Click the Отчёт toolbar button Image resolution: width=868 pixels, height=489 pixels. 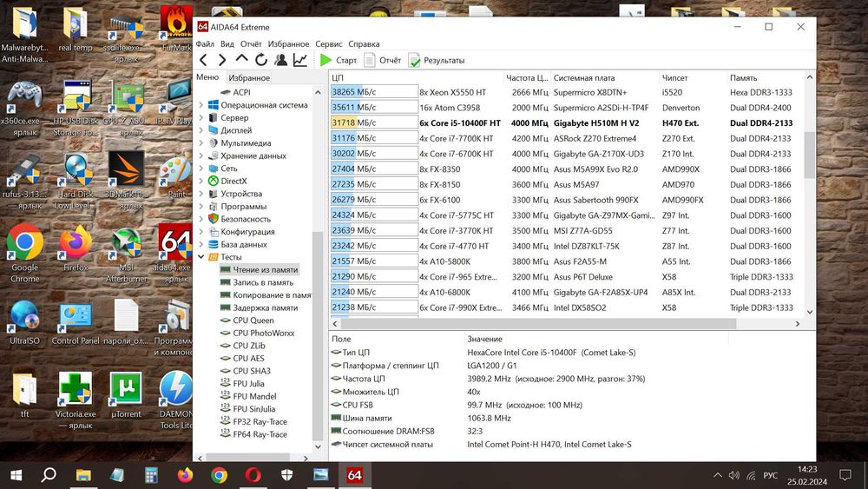[x=382, y=60]
